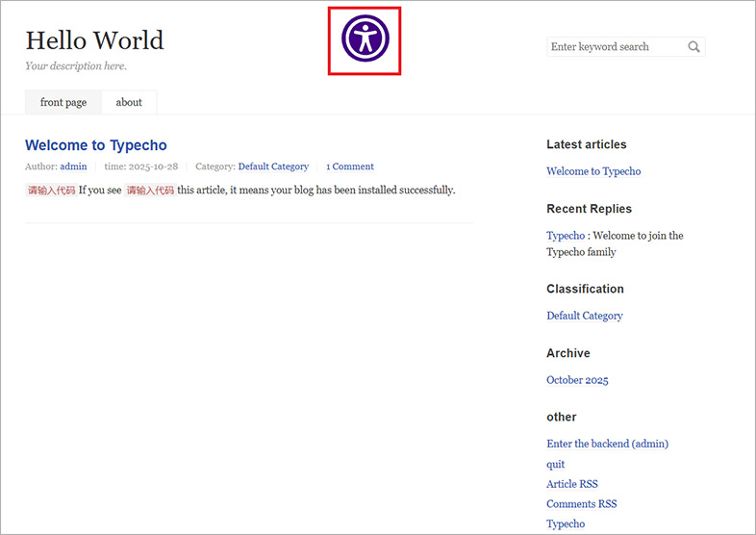
Task: Open Default Category under Classification
Action: [x=585, y=316]
